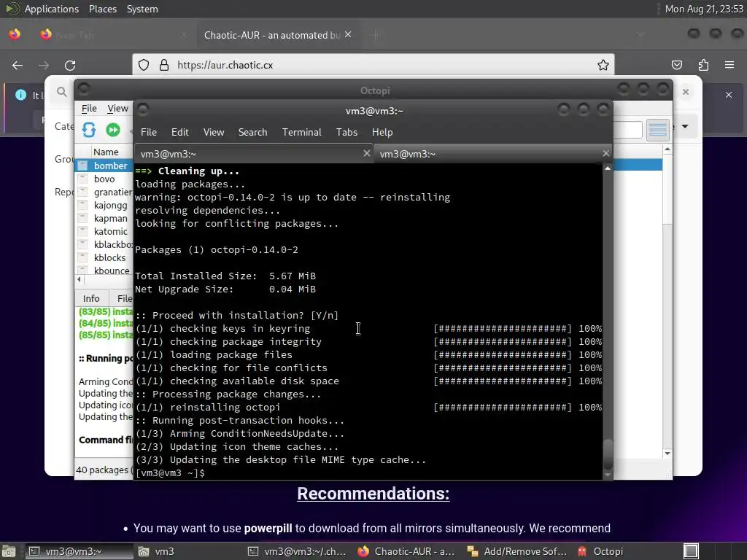Image resolution: width=747 pixels, height=560 pixels.
Task: Select the kapman package row
Action: 104,218
